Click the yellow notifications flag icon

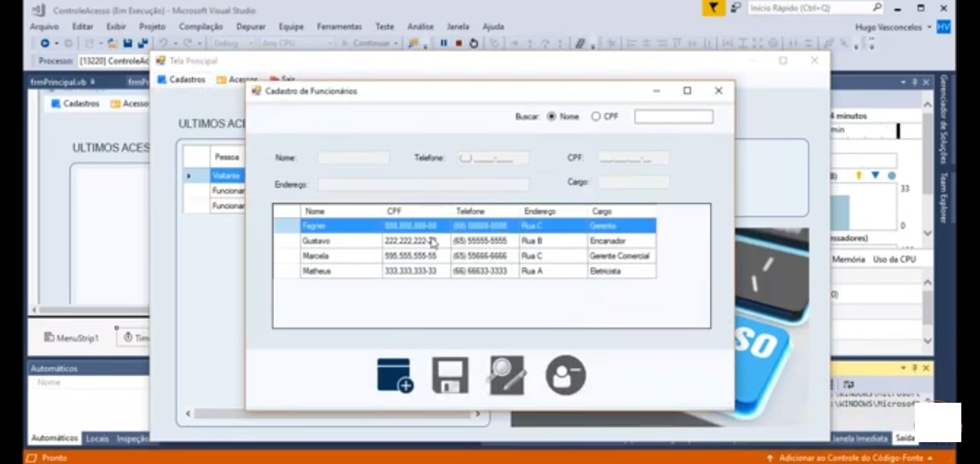(x=712, y=8)
